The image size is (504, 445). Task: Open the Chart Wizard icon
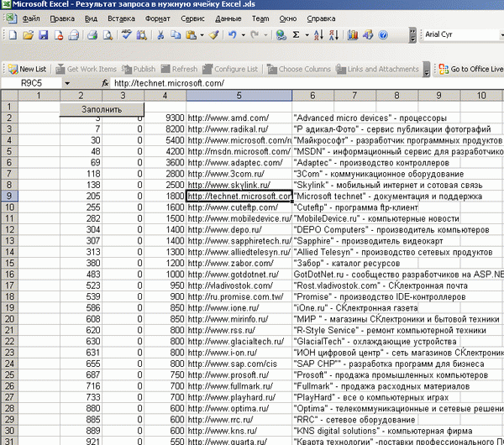[353, 34]
